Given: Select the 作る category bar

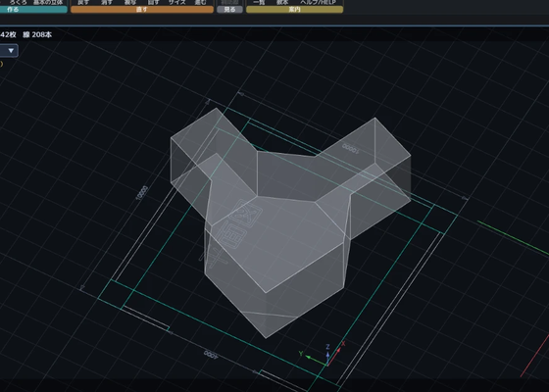Looking at the screenshot, I should [x=33, y=10].
